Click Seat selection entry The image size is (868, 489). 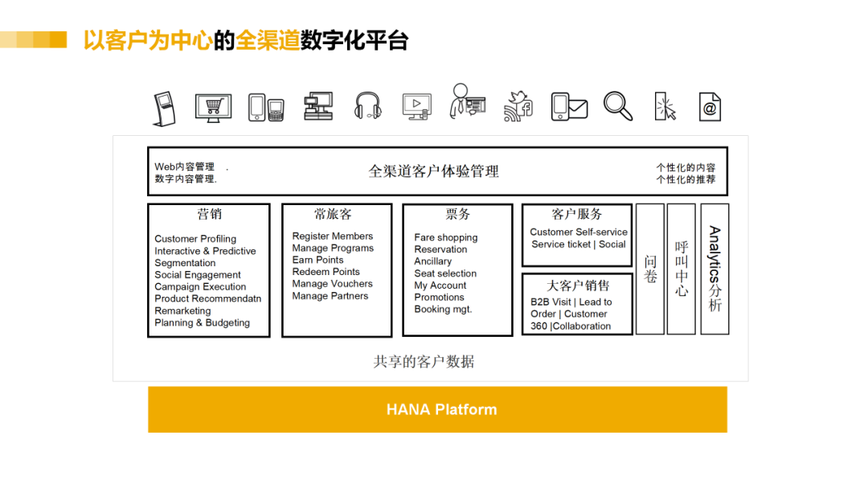tap(445, 273)
